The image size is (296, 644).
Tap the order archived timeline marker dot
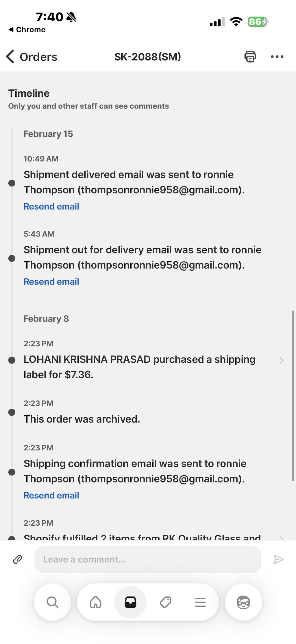click(12, 412)
